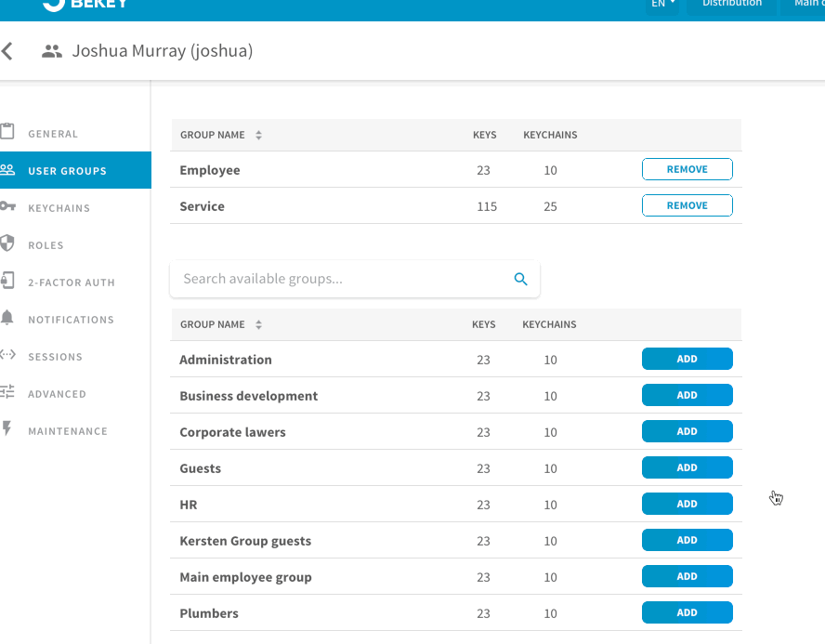The height and width of the screenshot is (644, 825).
Task: Click the General clipboard icon
Action: [7, 131]
